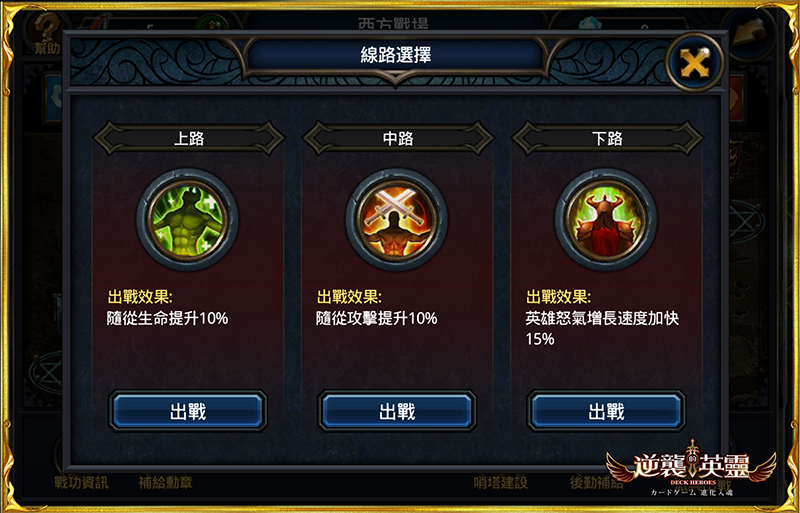The height and width of the screenshot is (513, 800).
Task: Click the 隨從生命提升10% effect text
Action: point(167,319)
